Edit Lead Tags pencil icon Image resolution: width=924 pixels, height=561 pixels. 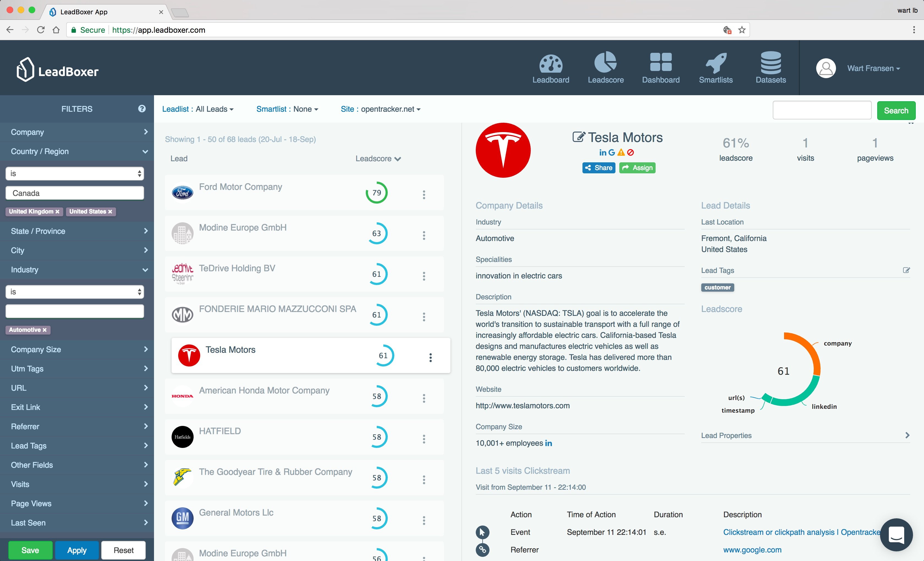click(906, 270)
